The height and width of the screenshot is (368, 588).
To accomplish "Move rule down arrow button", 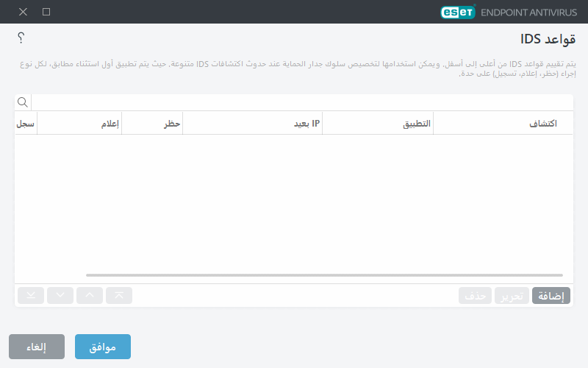I will point(60,296).
